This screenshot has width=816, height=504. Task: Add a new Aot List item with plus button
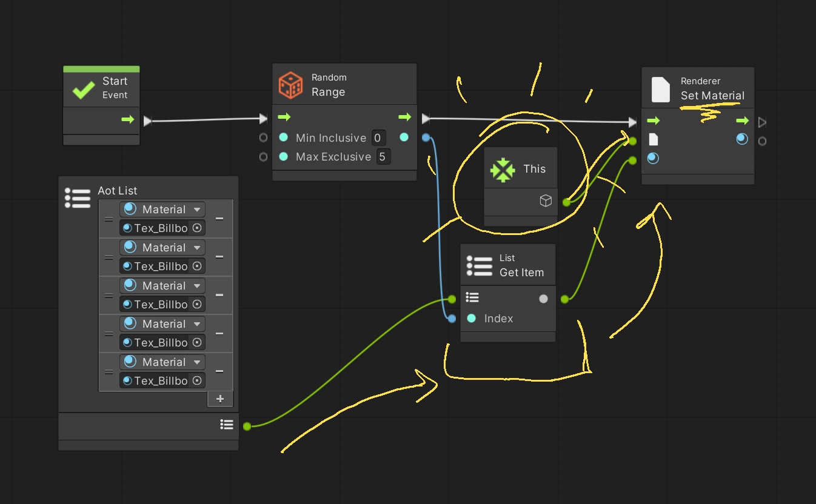click(220, 399)
